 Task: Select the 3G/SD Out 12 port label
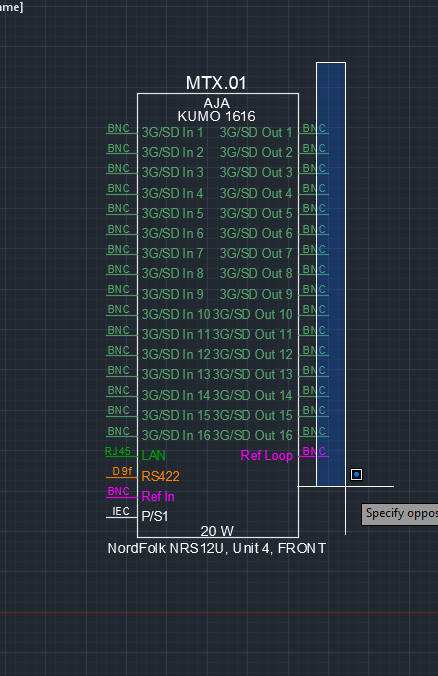(253, 354)
